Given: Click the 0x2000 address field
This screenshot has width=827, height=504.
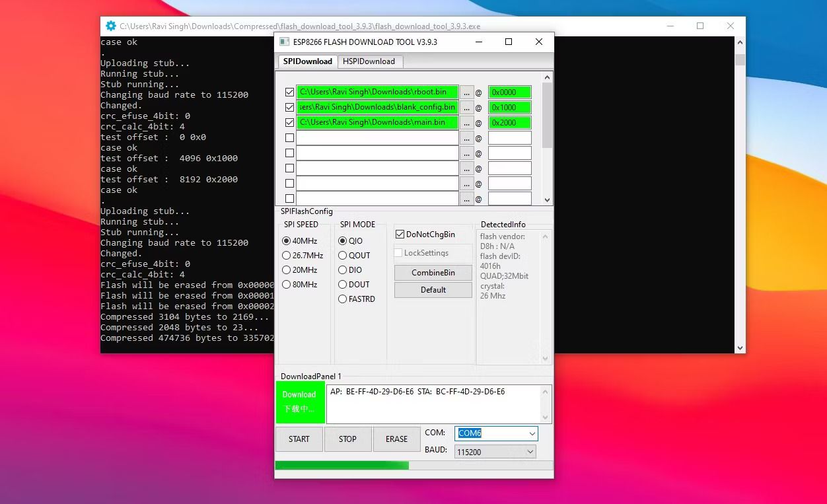Looking at the screenshot, I should 509,123.
